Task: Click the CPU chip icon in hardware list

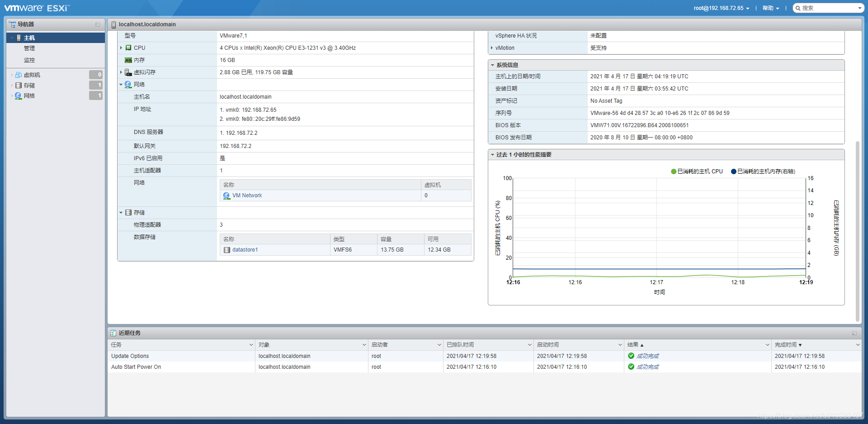Action: click(x=128, y=48)
